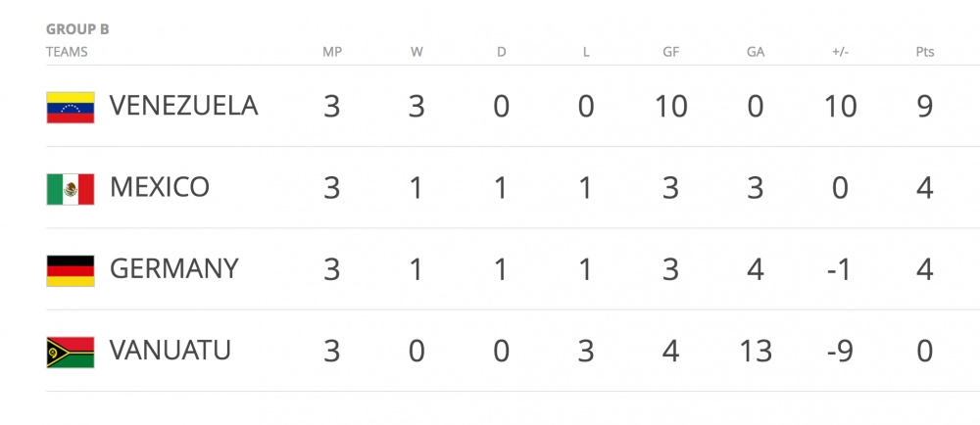The width and height of the screenshot is (980, 425).
Task: Click the Pts column header
Action: (x=924, y=52)
